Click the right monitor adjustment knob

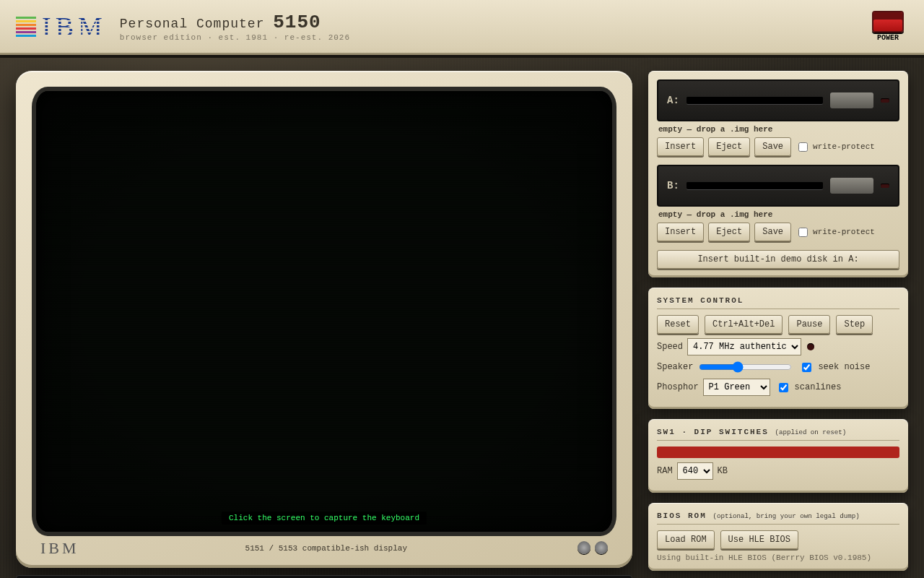click(x=601, y=548)
